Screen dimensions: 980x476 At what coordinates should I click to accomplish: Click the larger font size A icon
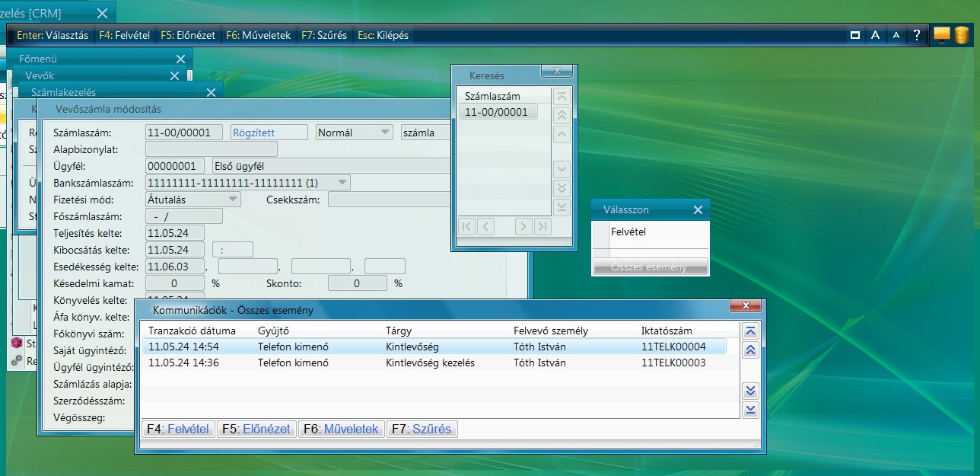(x=876, y=35)
